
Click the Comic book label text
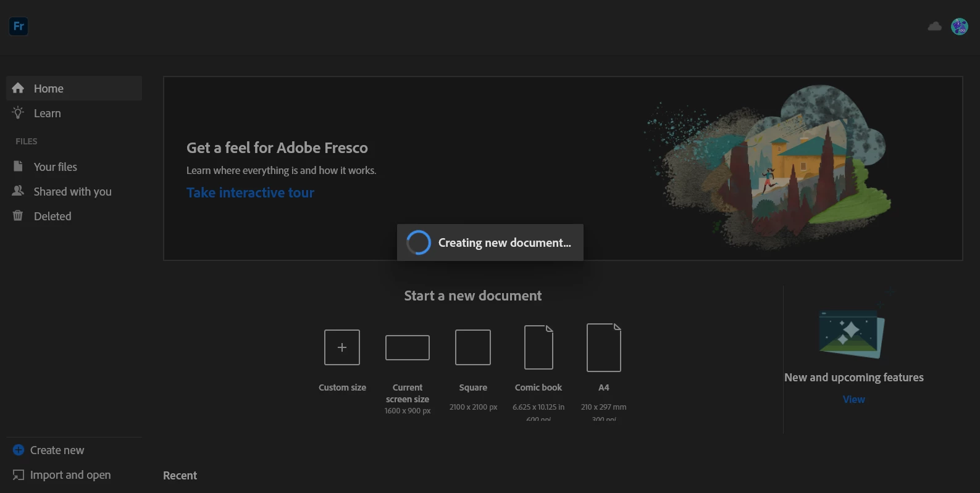[x=538, y=387]
